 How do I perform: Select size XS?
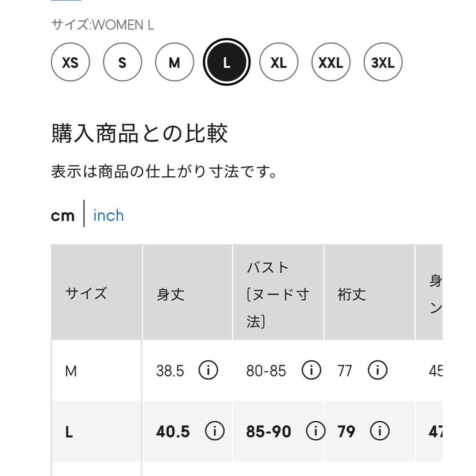coord(71,62)
